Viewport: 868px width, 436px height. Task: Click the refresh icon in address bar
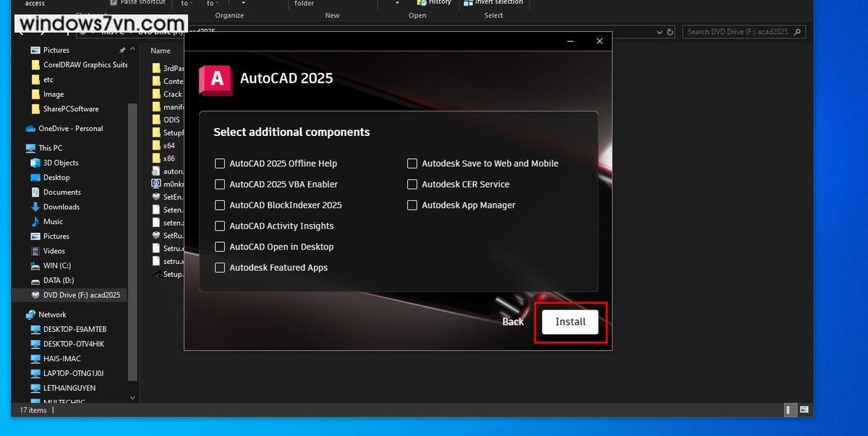(x=670, y=32)
